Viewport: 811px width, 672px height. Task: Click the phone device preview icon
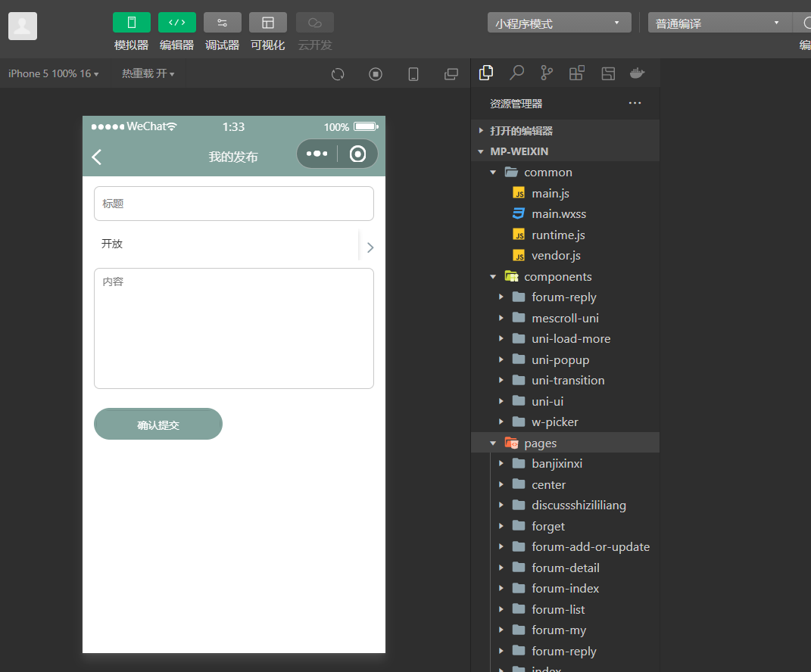point(413,74)
